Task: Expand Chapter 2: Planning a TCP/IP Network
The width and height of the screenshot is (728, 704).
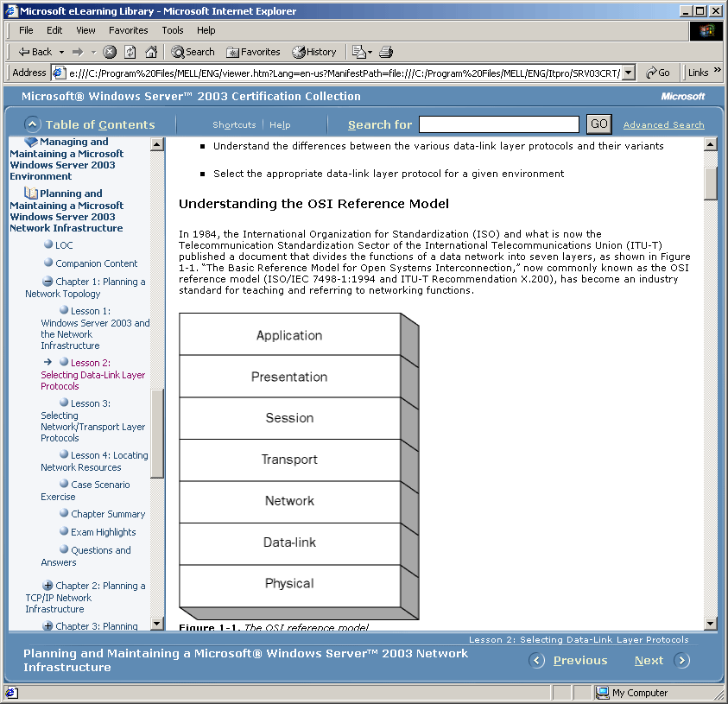Action: pos(47,585)
